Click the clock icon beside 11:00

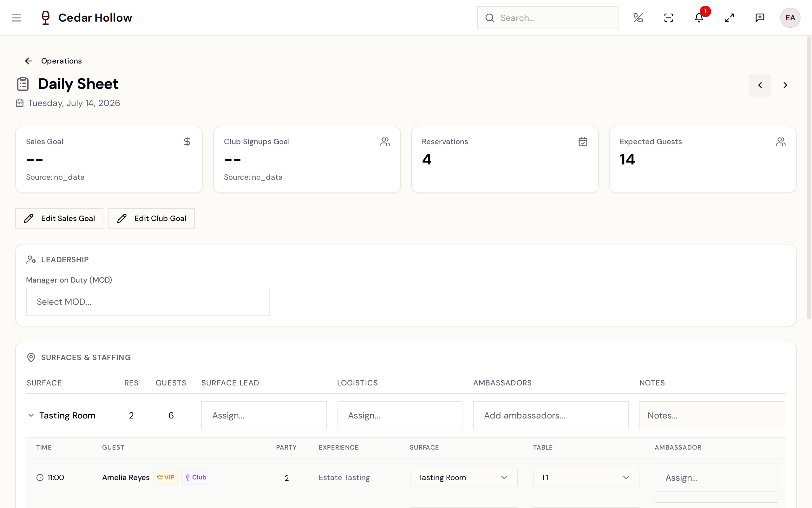pos(40,478)
